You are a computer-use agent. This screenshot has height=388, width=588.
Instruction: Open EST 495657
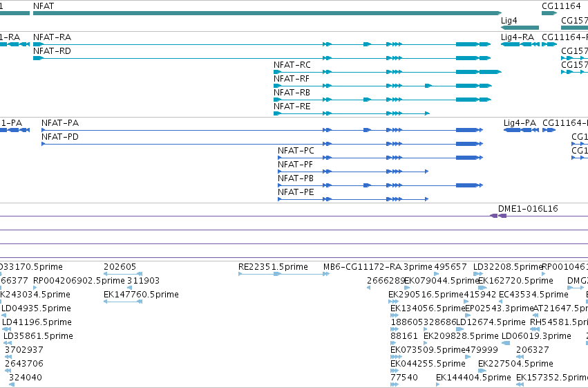click(x=451, y=267)
